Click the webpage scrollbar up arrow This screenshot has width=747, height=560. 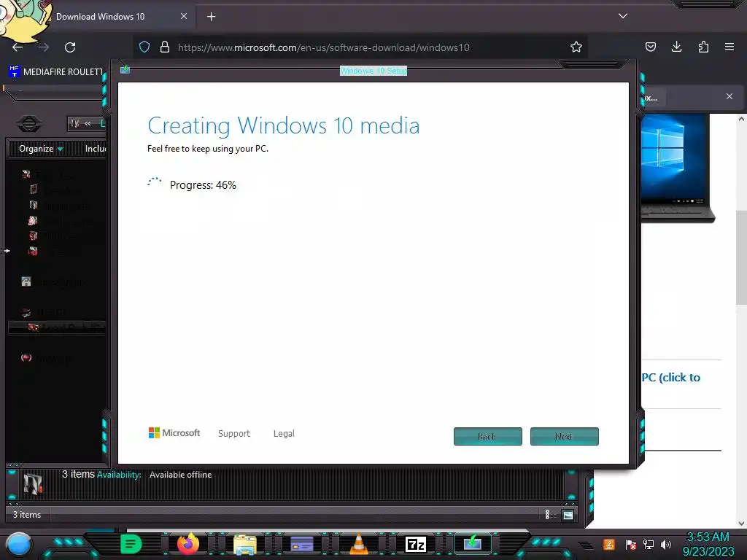click(x=741, y=119)
